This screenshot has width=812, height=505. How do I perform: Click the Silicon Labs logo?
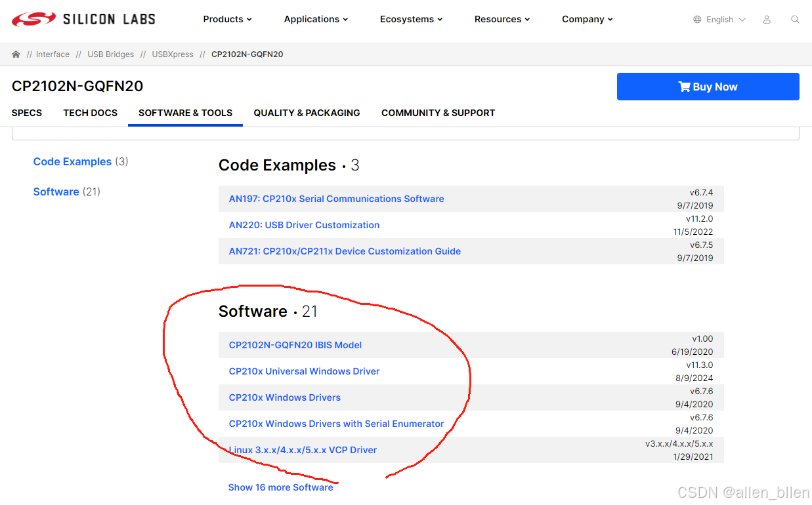[x=83, y=19]
